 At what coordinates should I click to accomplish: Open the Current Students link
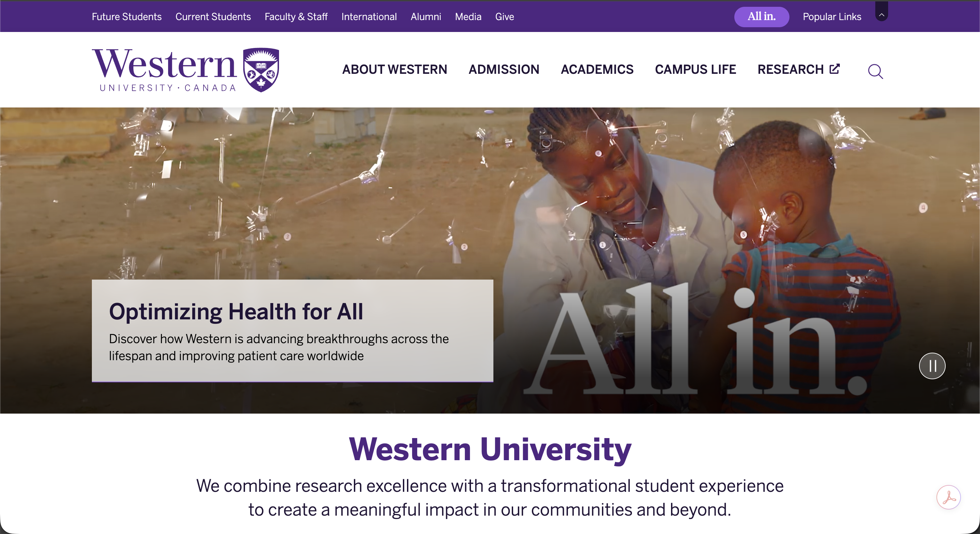point(213,17)
